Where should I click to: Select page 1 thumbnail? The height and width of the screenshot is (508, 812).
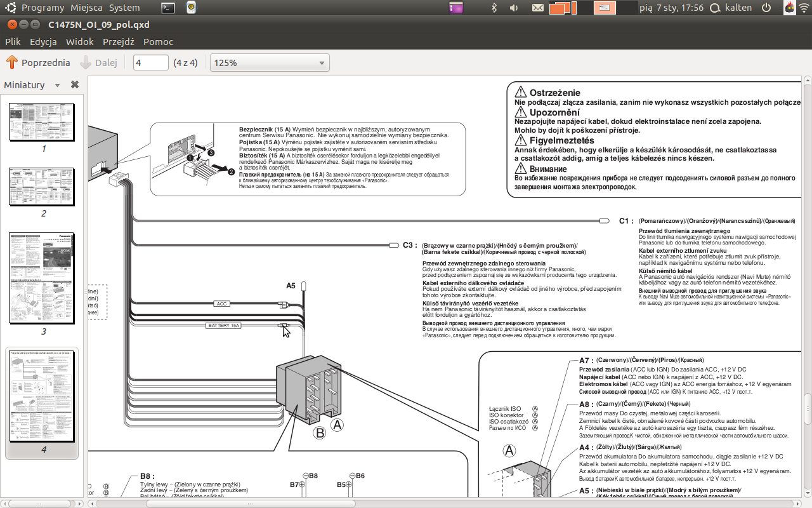[42, 122]
